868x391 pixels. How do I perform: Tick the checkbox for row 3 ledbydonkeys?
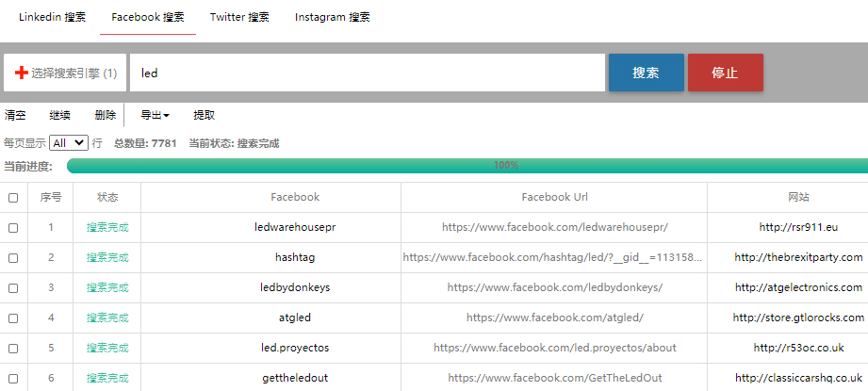click(x=13, y=287)
